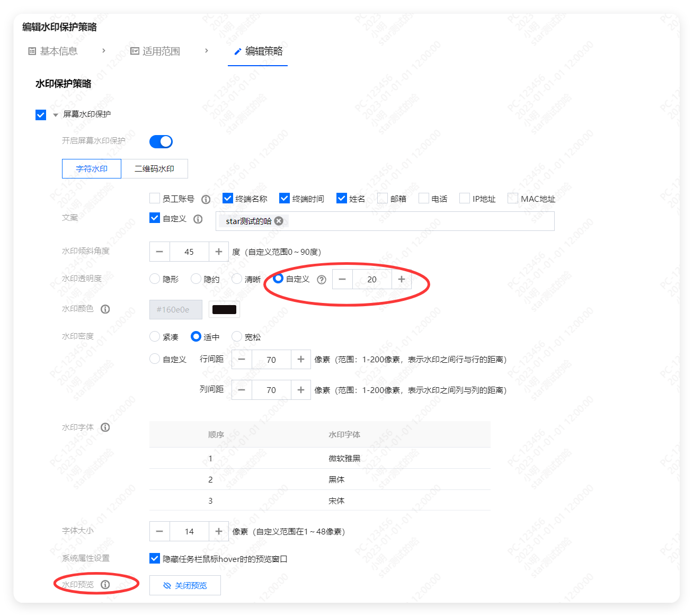Image resolution: width=693 pixels, height=616 pixels.
Task: Click the 编辑策略 pencil icon
Action: point(238,51)
